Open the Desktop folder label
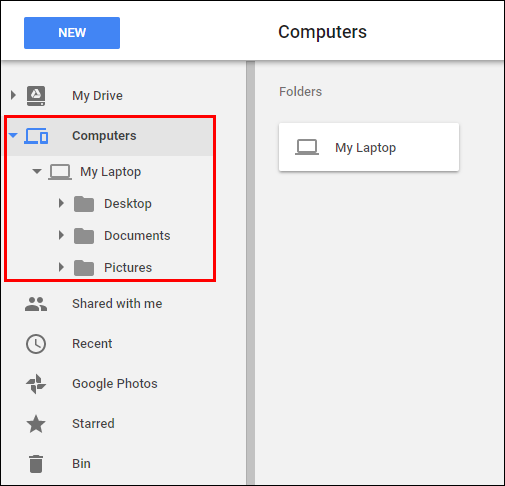505x486 pixels. [x=128, y=204]
